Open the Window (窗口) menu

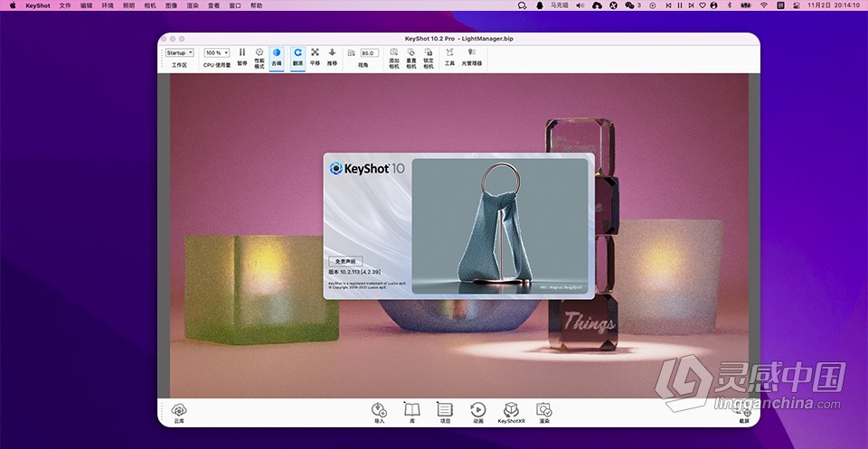235,5
